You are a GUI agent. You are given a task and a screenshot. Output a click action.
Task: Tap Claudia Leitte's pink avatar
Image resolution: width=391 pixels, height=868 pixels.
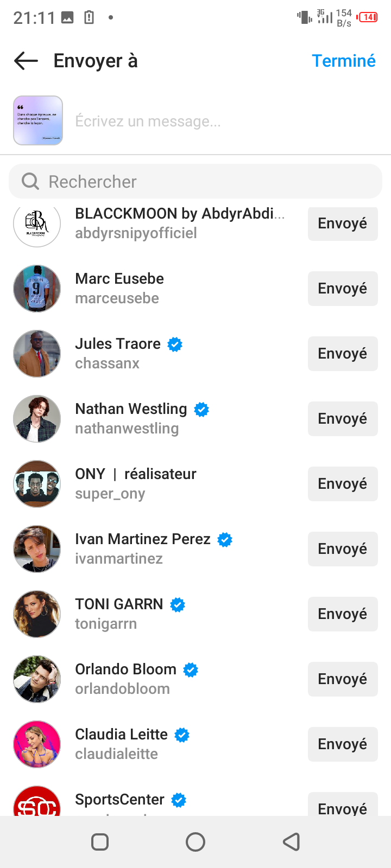37,744
